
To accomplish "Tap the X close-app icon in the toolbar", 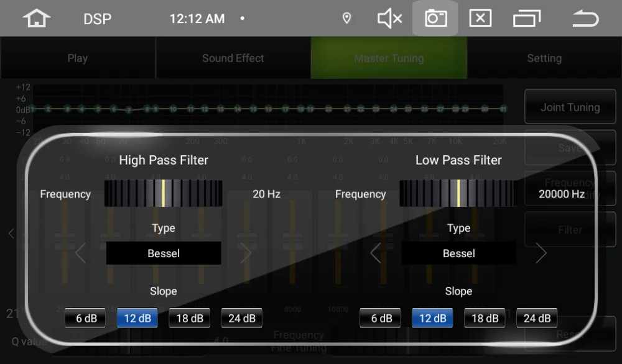I will 480,18.
